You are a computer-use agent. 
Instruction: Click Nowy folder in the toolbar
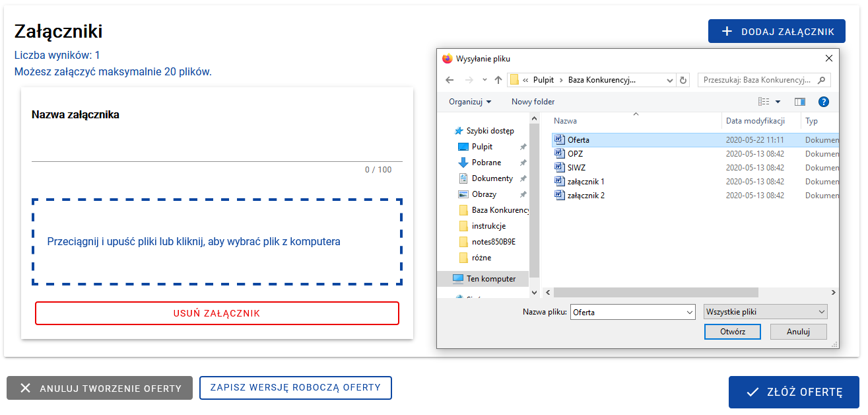(x=533, y=102)
